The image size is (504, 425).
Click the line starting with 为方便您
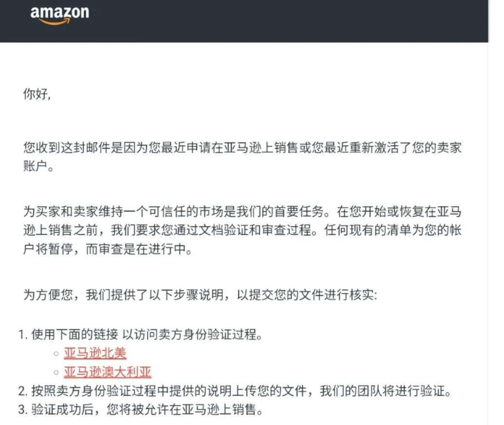(x=200, y=295)
